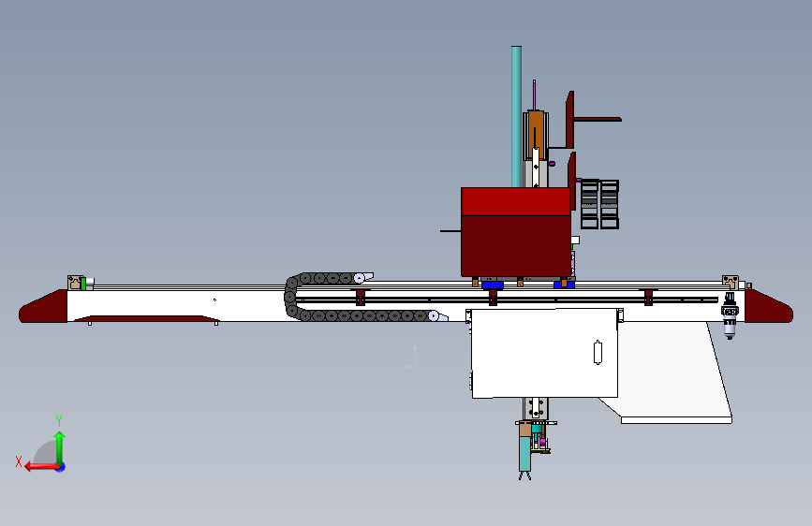
Task: Click the green Y axis arrow of triad
Action: click(x=60, y=448)
